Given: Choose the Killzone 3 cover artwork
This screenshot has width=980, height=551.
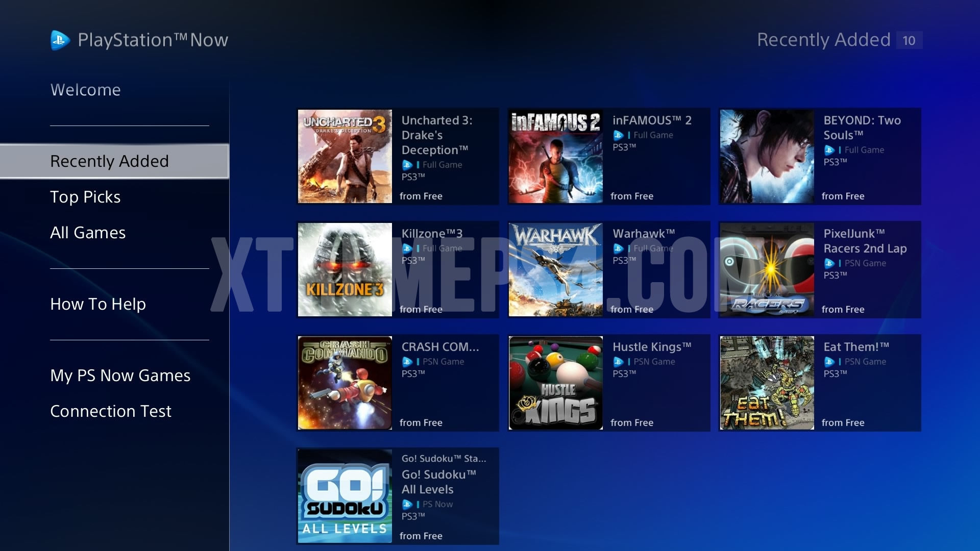Looking at the screenshot, I should [x=345, y=269].
